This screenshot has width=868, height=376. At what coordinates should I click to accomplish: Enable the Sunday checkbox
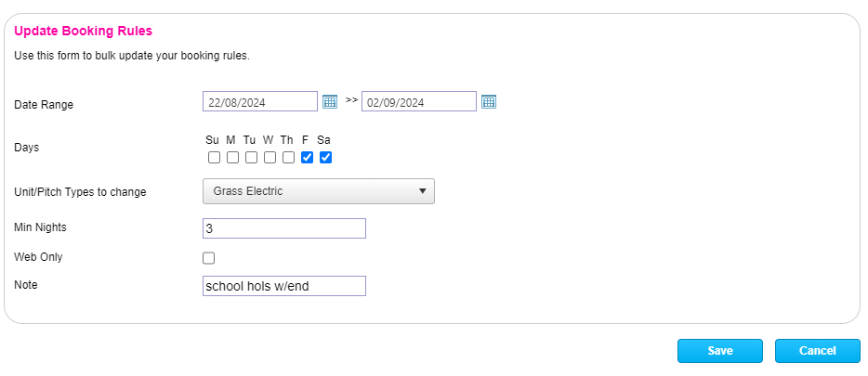coord(214,157)
